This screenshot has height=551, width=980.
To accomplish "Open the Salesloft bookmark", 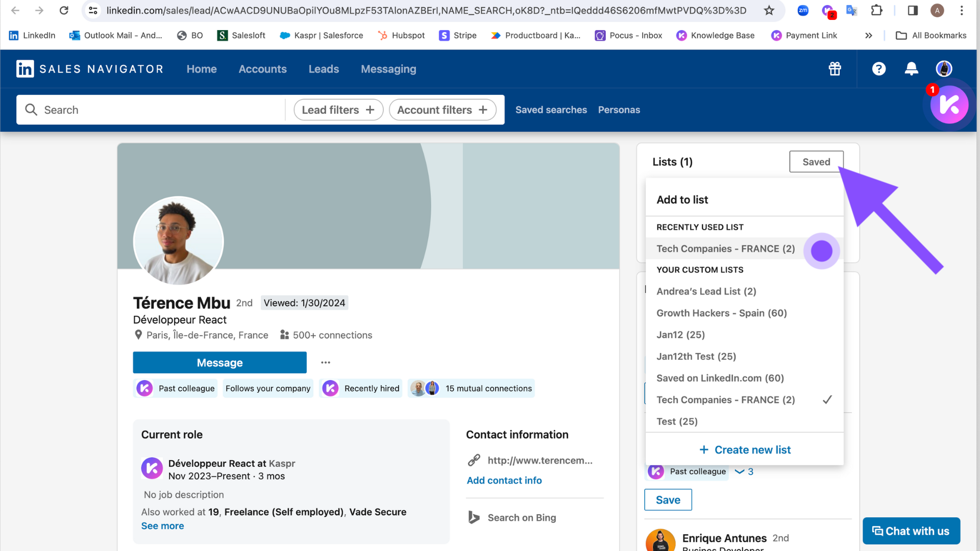I will coord(241,35).
